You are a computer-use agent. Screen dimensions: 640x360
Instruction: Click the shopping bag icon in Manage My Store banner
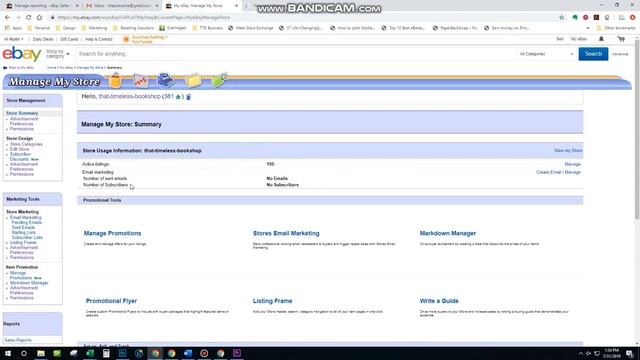tap(116, 80)
